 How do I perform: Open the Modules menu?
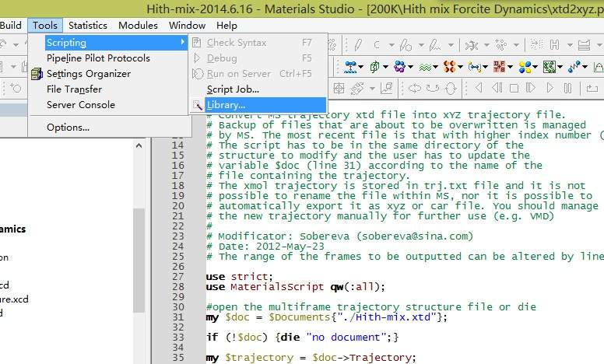138,26
